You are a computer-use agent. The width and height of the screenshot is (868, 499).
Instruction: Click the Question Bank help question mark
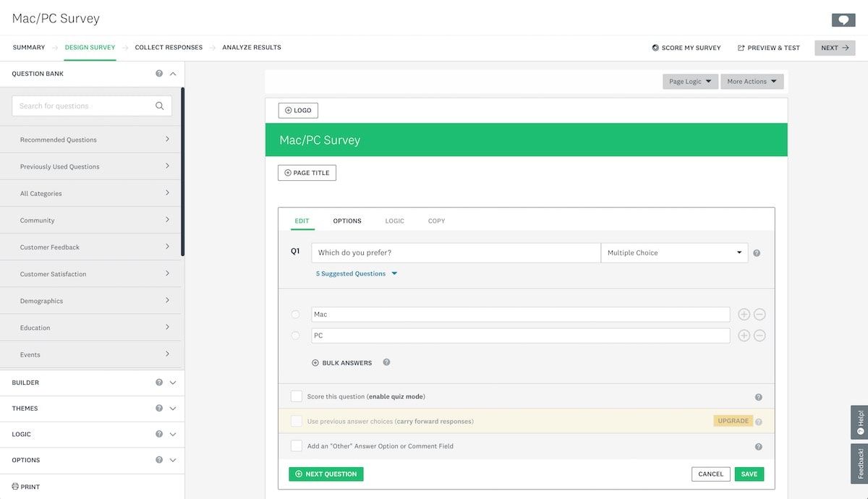coord(159,74)
